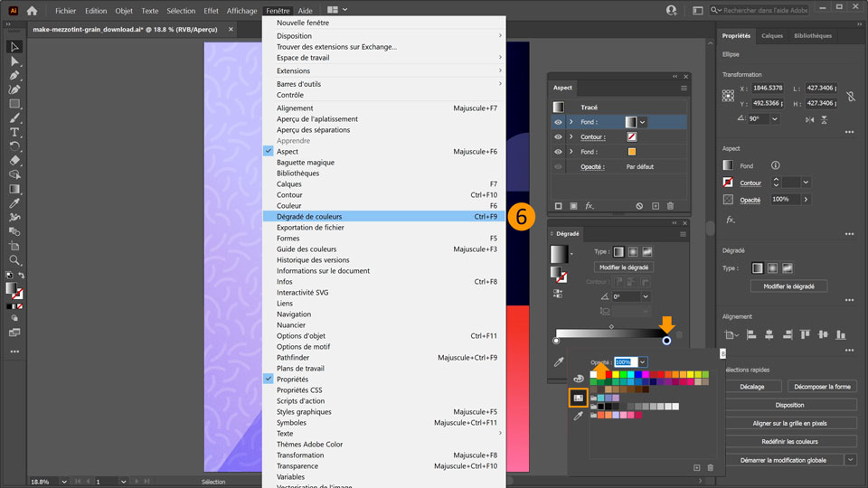Select the Eyedropper tool in toolbar
The image size is (868, 488).
[14, 203]
